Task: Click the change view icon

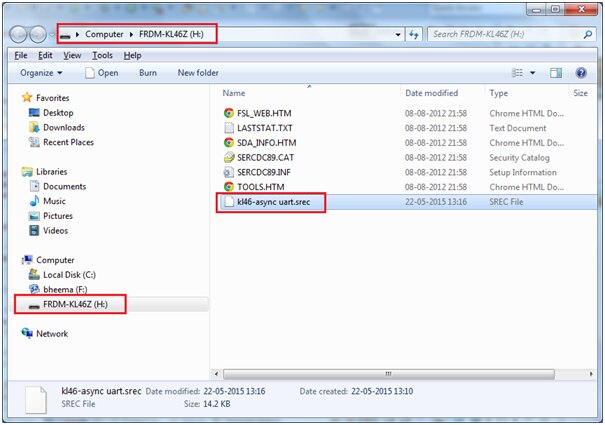Action: (x=517, y=73)
